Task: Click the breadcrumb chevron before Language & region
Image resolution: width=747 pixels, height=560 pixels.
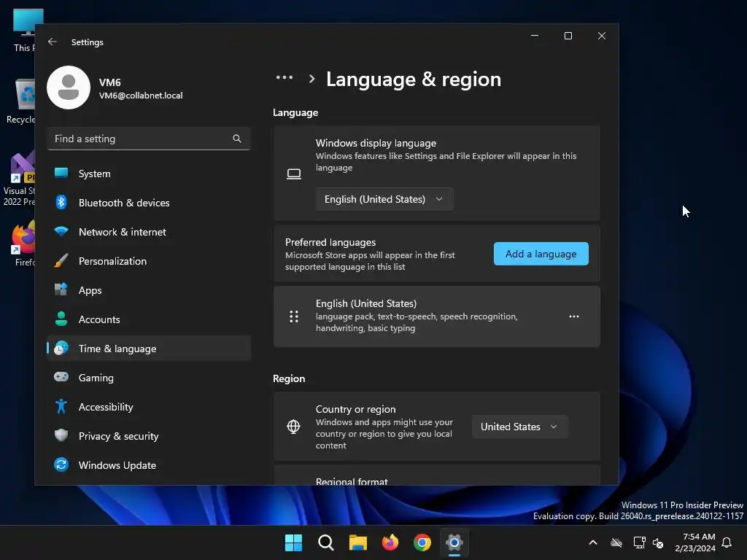Action: coord(311,79)
